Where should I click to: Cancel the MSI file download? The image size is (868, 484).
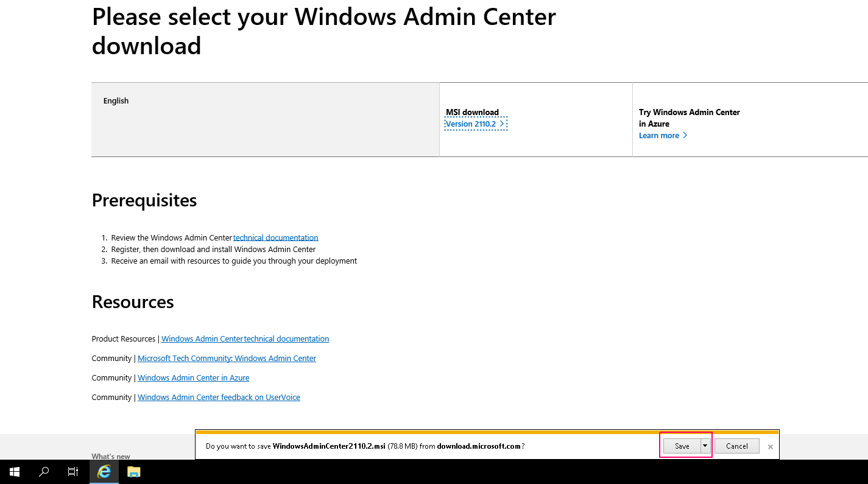736,446
